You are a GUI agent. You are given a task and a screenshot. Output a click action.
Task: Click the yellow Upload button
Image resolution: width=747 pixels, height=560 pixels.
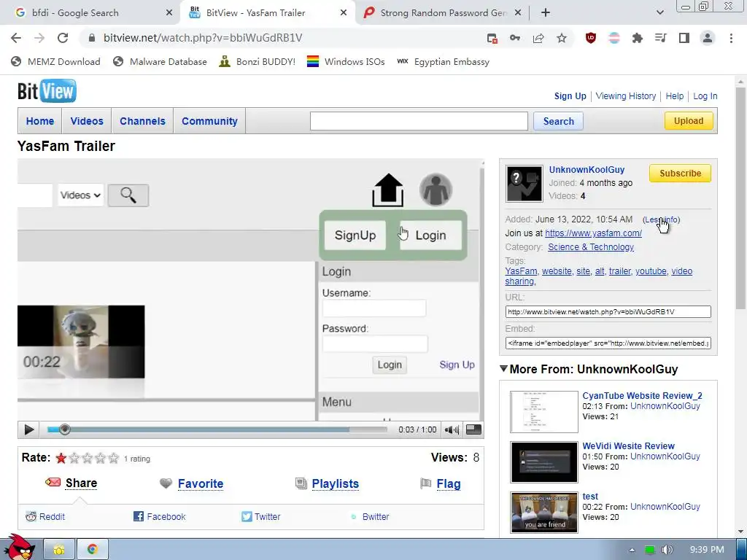[689, 121]
